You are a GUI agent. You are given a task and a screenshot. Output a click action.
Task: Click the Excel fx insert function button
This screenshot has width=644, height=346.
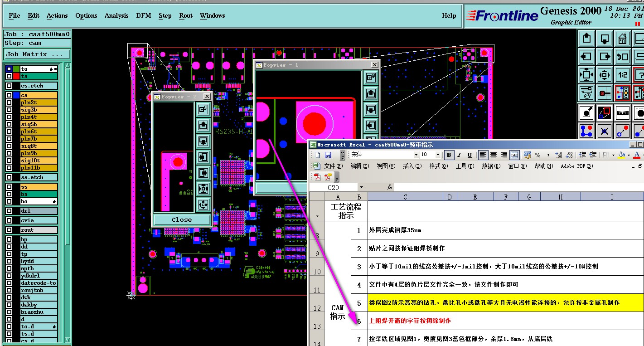coord(389,187)
